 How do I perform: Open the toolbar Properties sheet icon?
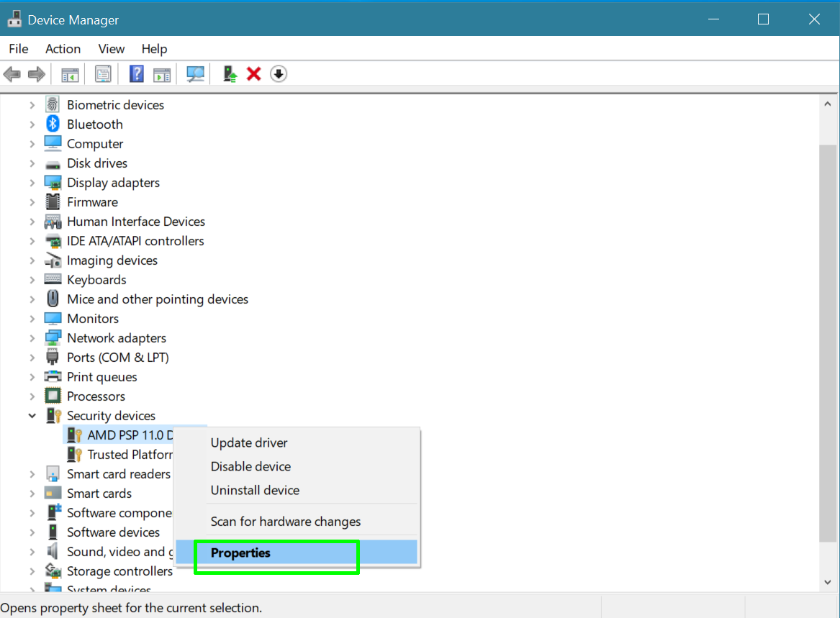click(x=103, y=74)
